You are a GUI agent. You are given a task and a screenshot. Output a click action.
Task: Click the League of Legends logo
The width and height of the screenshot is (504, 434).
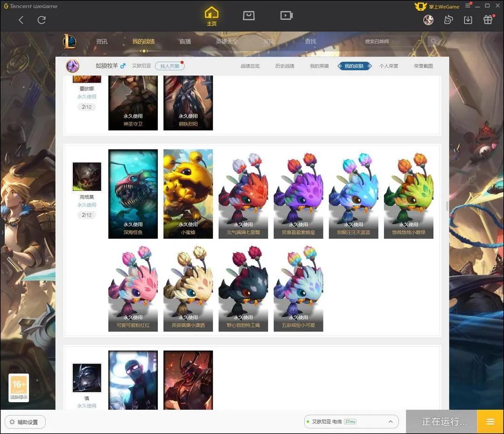pos(70,41)
